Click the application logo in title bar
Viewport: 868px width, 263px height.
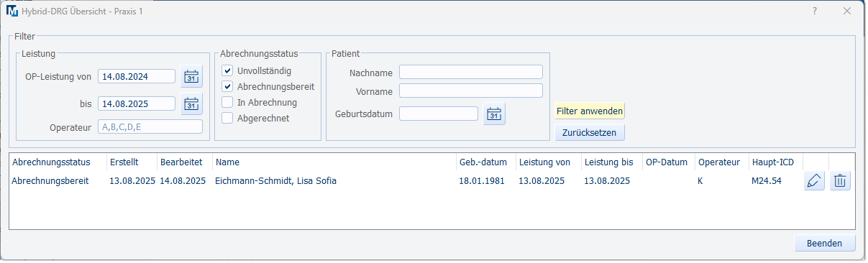pos(12,11)
